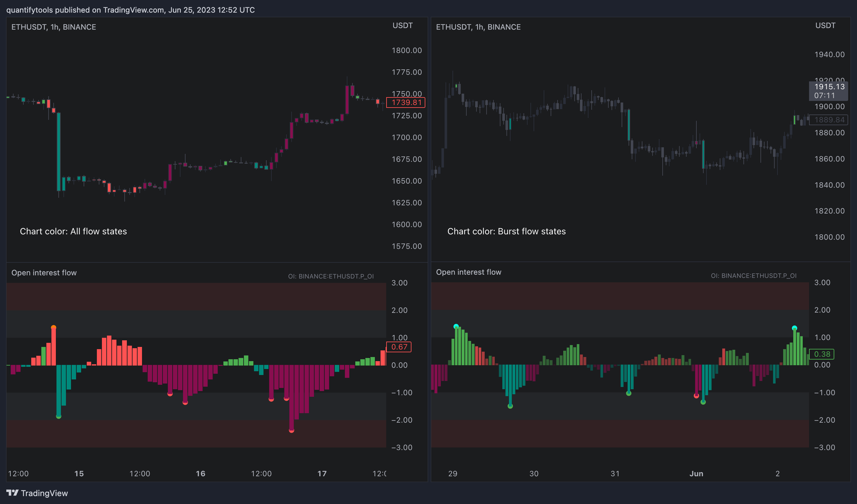This screenshot has height=504, width=857.
Task: Click date label 15 on left time axis
Action: [x=79, y=473]
